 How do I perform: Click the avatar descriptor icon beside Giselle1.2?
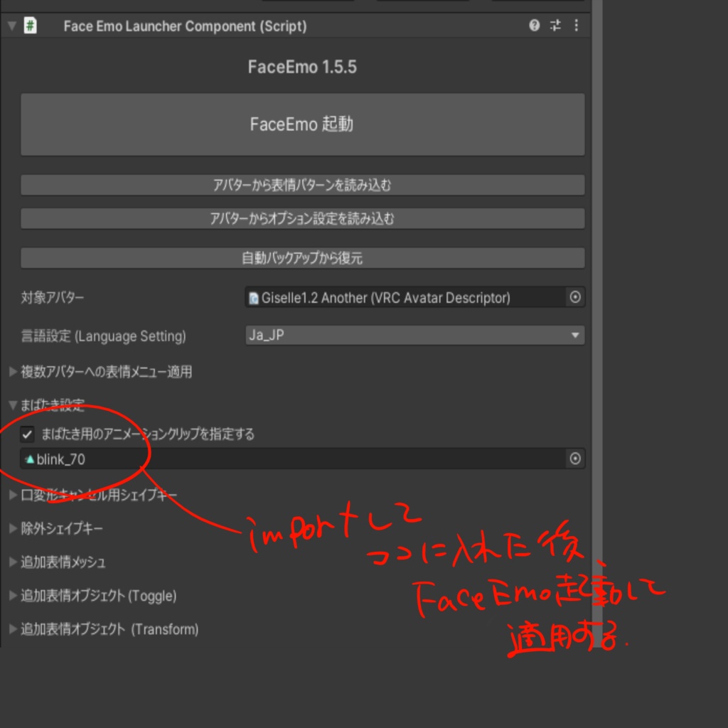[254, 298]
